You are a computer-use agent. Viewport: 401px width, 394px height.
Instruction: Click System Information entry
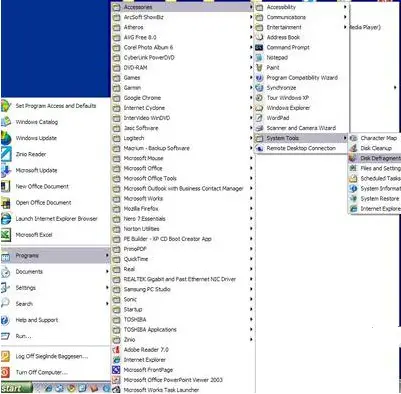tap(375, 188)
